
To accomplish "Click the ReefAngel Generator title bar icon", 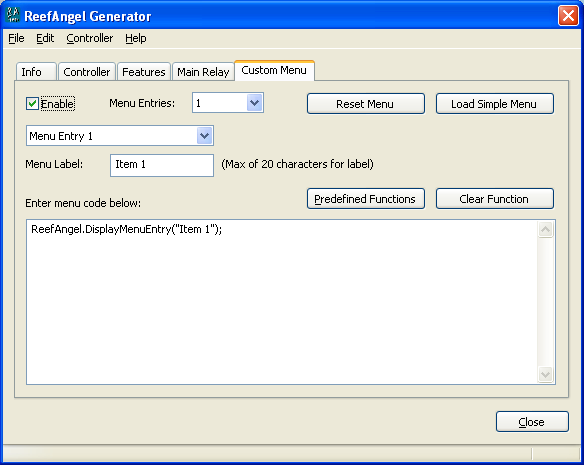I will pos(13,15).
